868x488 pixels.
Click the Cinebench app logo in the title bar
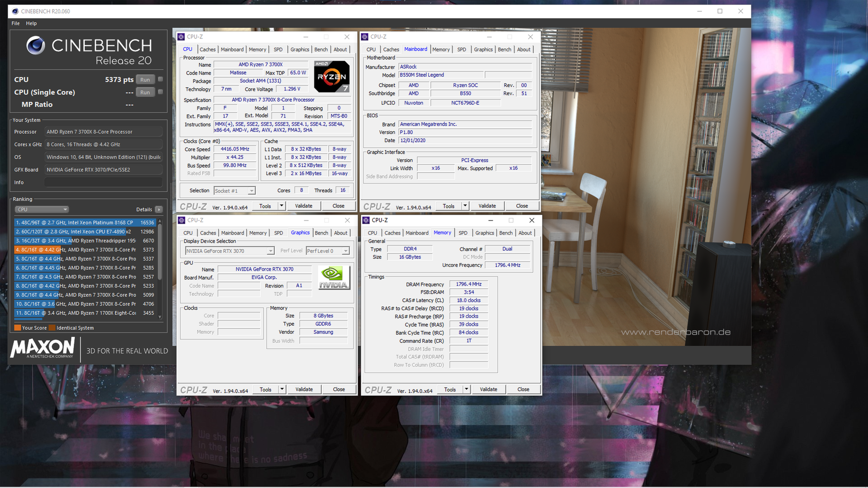[15, 11]
